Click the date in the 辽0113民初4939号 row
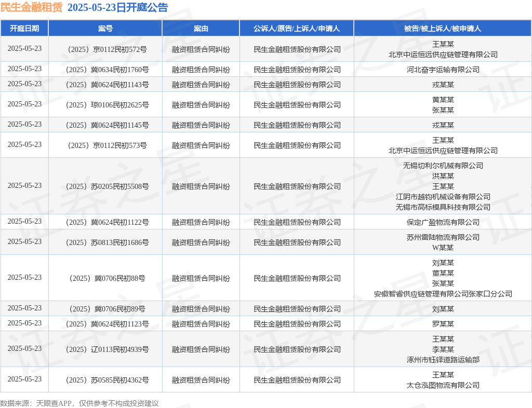This screenshot has height=408, width=532. click(x=24, y=349)
